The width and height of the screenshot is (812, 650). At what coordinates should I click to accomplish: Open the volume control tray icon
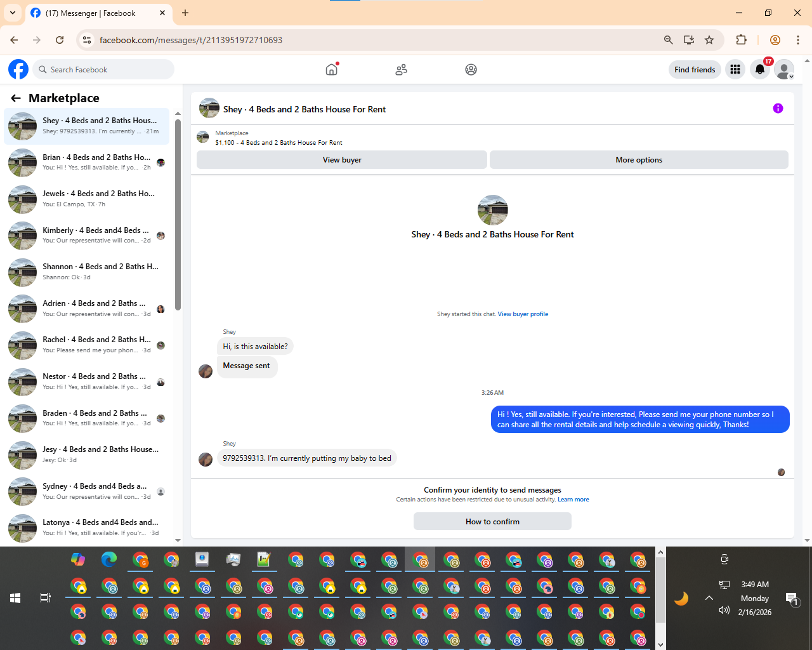pos(724,611)
